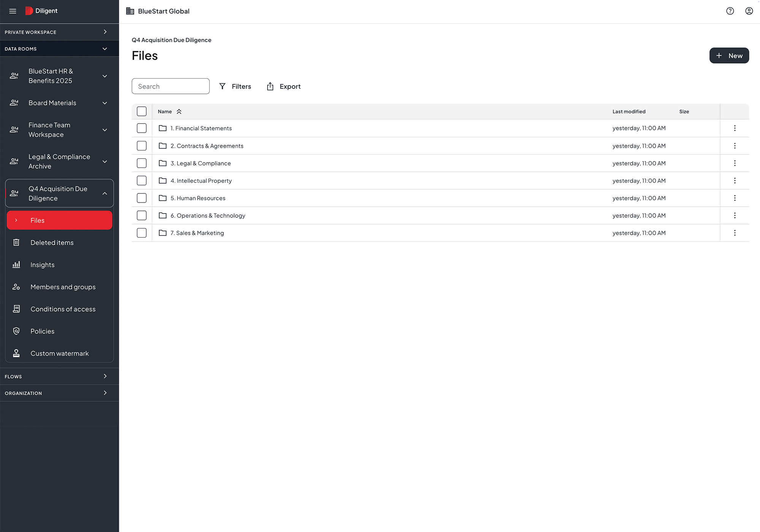Check the box for 6. Operations & Technology
This screenshot has height=532, width=760.
[x=142, y=215]
